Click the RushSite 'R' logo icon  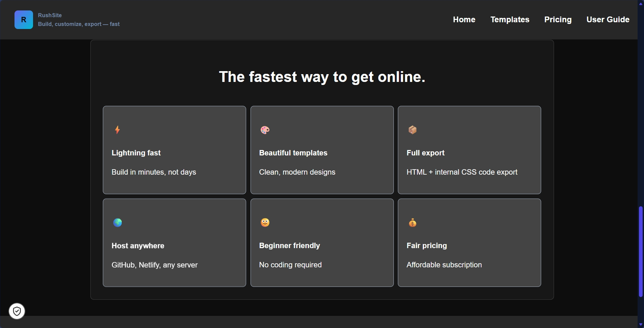tap(23, 19)
